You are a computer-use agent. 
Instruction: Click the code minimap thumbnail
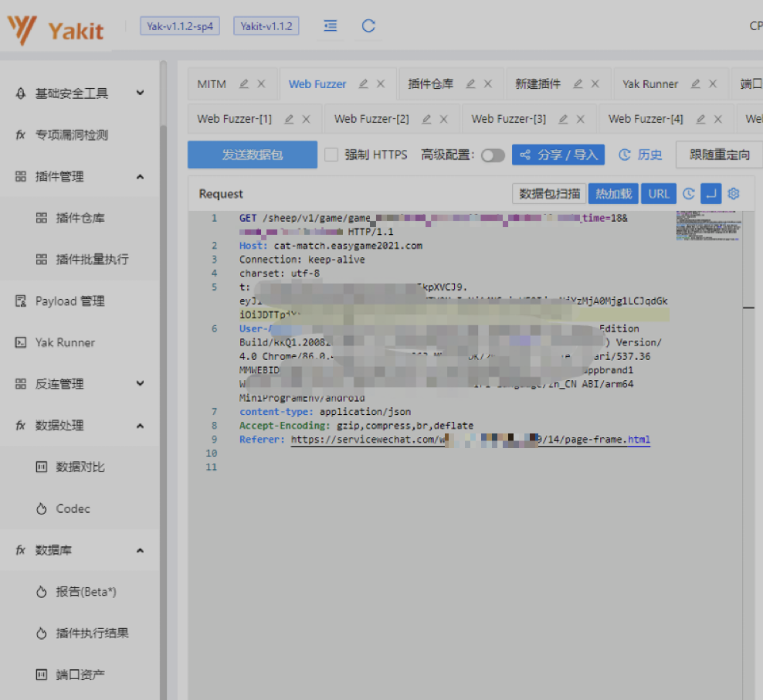(x=709, y=226)
